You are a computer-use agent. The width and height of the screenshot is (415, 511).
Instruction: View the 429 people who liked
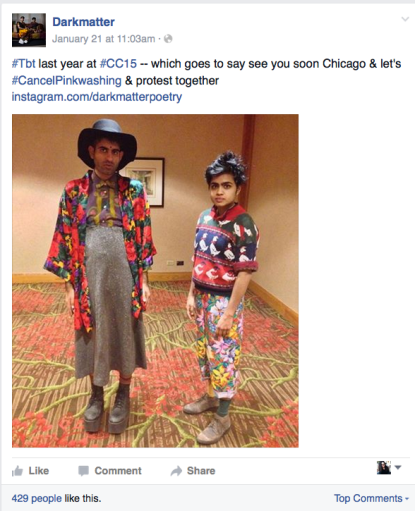coord(37,498)
